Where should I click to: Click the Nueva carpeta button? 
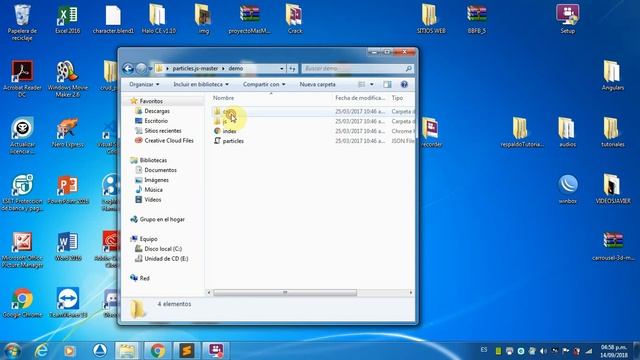click(x=318, y=84)
